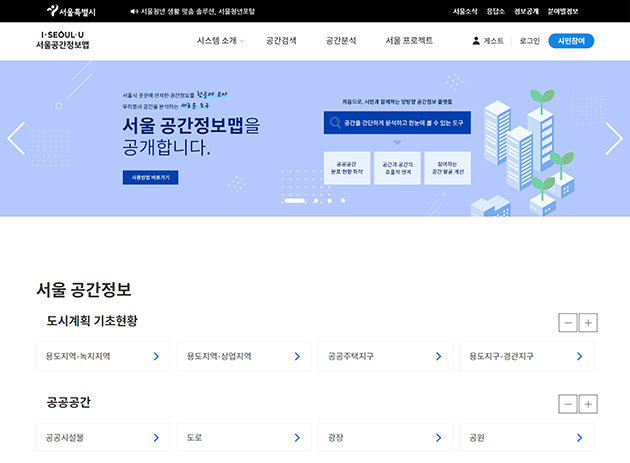630x463 pixels.
Task: Open the I·SEOUL·U 서울공간정보맵 home logo
Action: click(63, 40)
